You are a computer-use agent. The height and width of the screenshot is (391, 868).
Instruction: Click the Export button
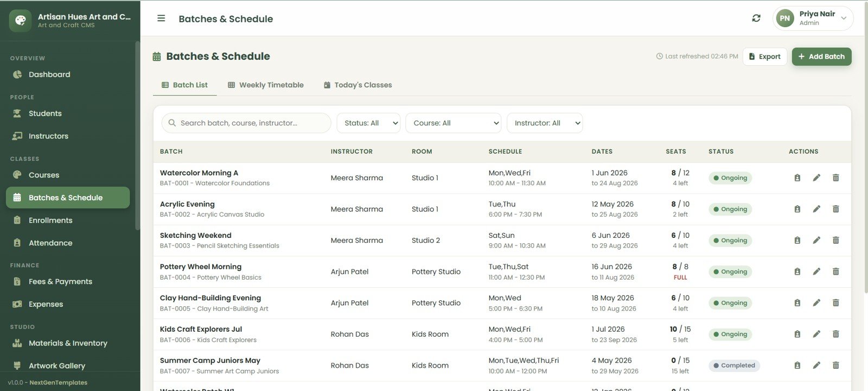point(764,56)
